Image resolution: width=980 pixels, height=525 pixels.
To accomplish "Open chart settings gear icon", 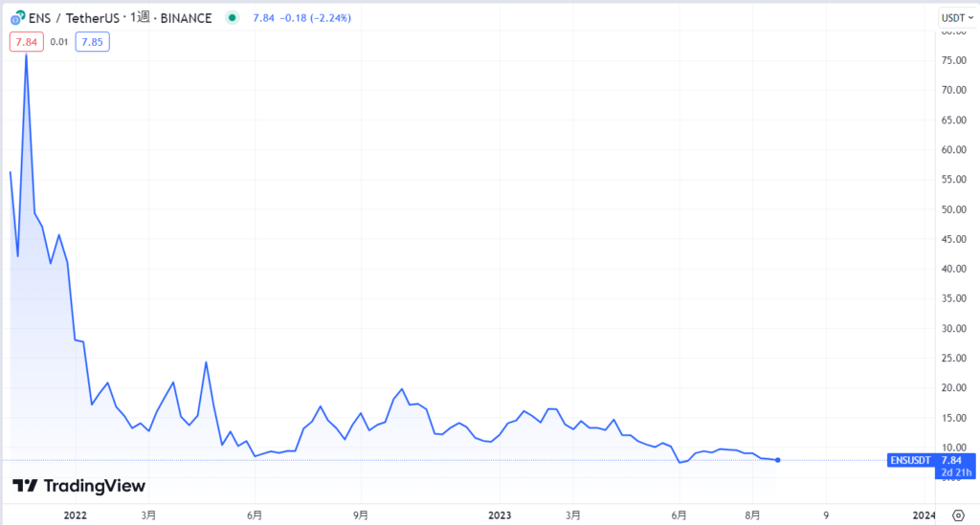I will point(958,515).
